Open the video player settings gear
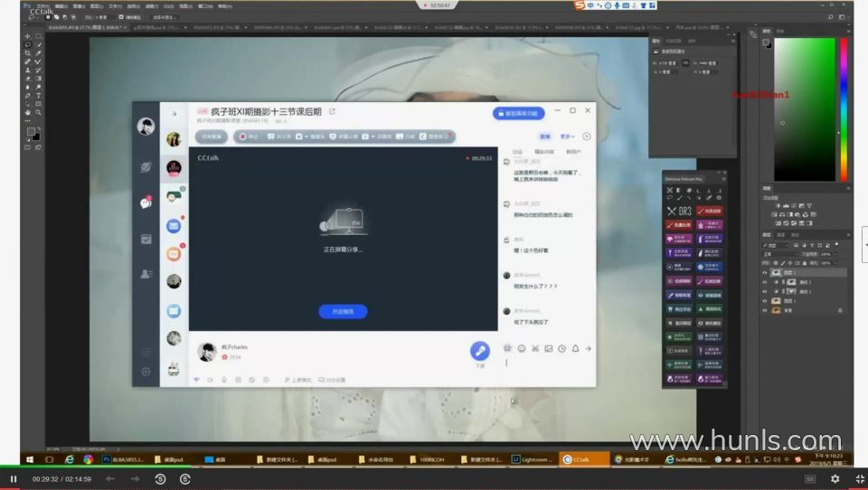 click(x=835, y=479)
